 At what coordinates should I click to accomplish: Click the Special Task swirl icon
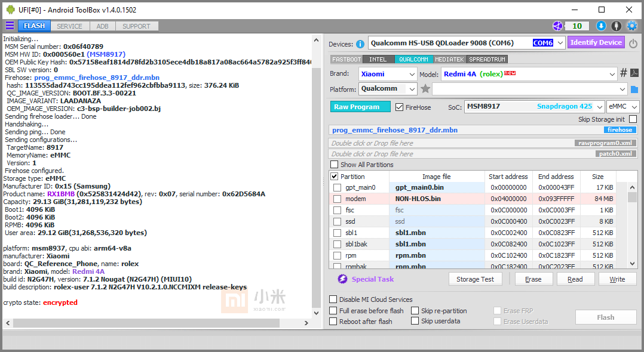click(342, 279)
